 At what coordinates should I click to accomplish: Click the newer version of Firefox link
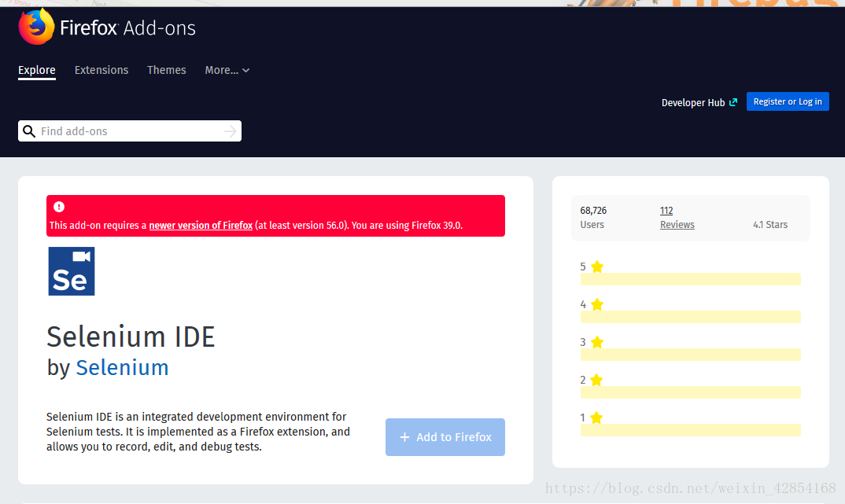click(201, 225)
